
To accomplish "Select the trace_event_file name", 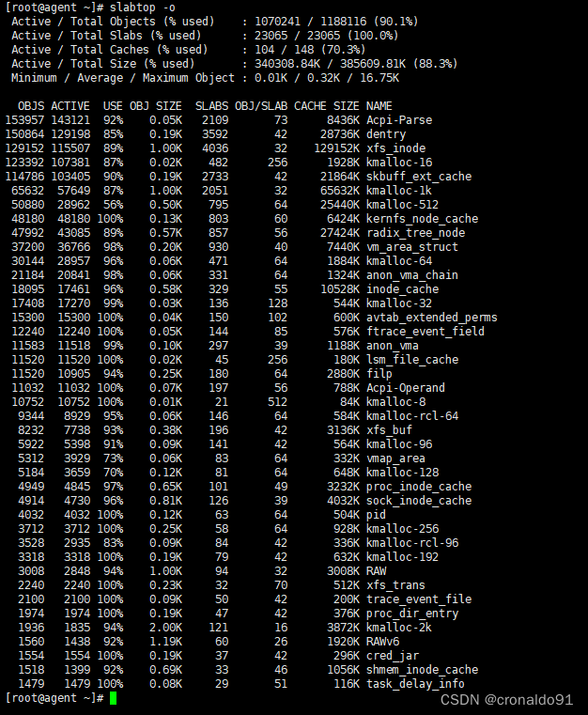I will point(418,600).
